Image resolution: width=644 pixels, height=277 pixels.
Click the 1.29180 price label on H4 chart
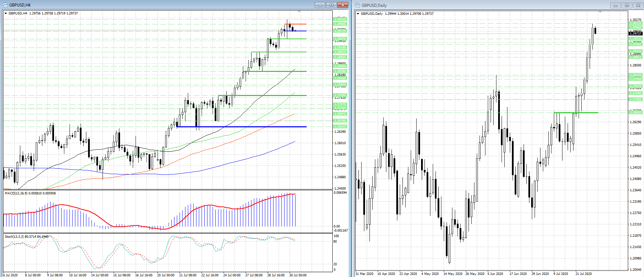point(340,47)
